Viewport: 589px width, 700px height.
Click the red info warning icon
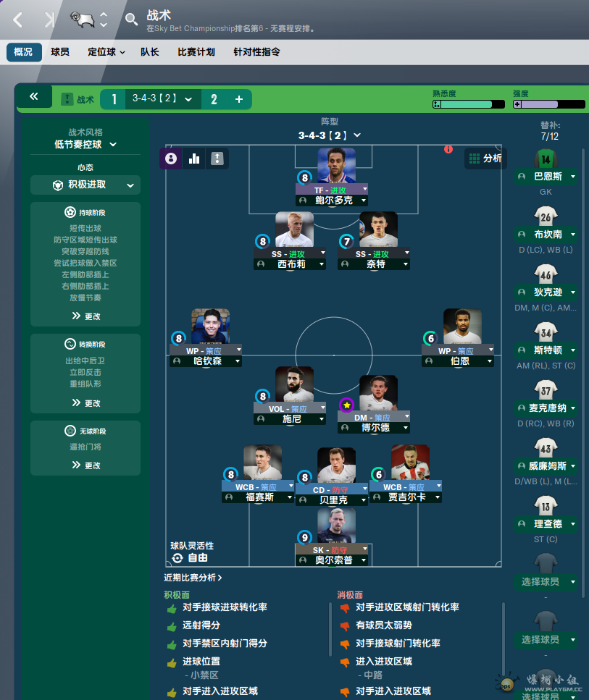point(448,149)
